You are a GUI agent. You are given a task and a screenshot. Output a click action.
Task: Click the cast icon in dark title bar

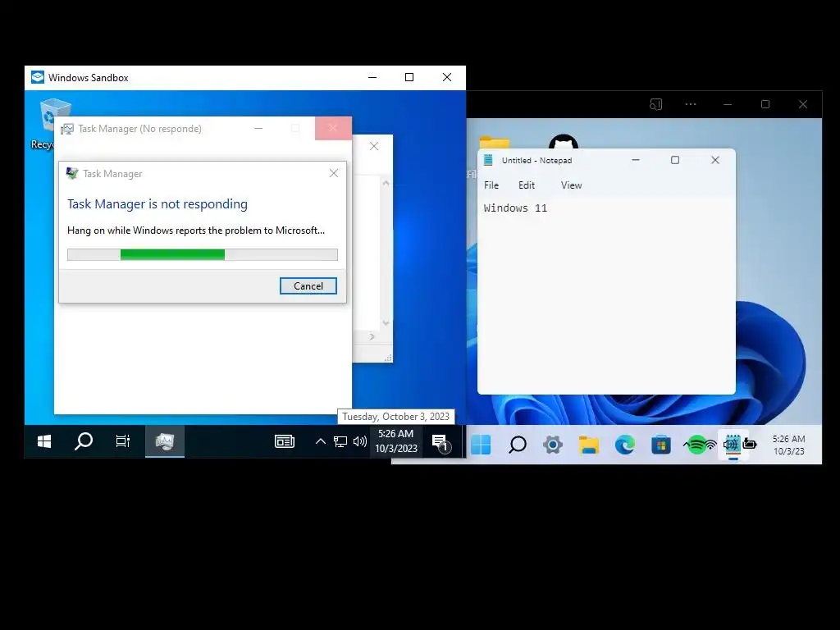coord(655,104)
